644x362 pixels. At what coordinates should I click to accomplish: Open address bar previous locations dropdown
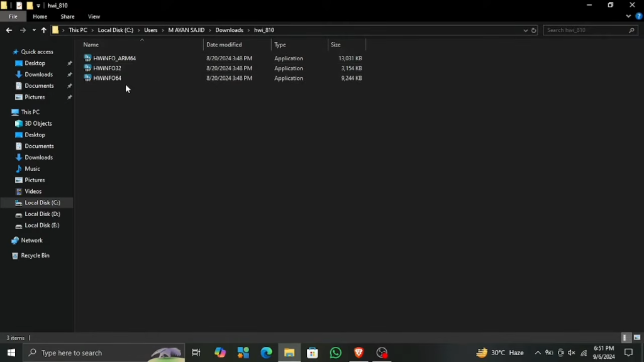[x=525, y=30]
